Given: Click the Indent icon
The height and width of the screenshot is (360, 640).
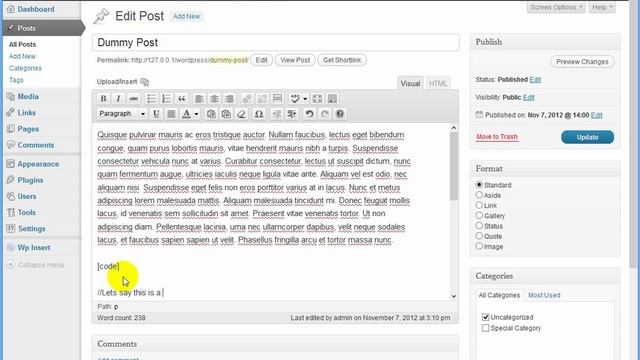Looking at the screenshot, I should click(x=292, y=114).
